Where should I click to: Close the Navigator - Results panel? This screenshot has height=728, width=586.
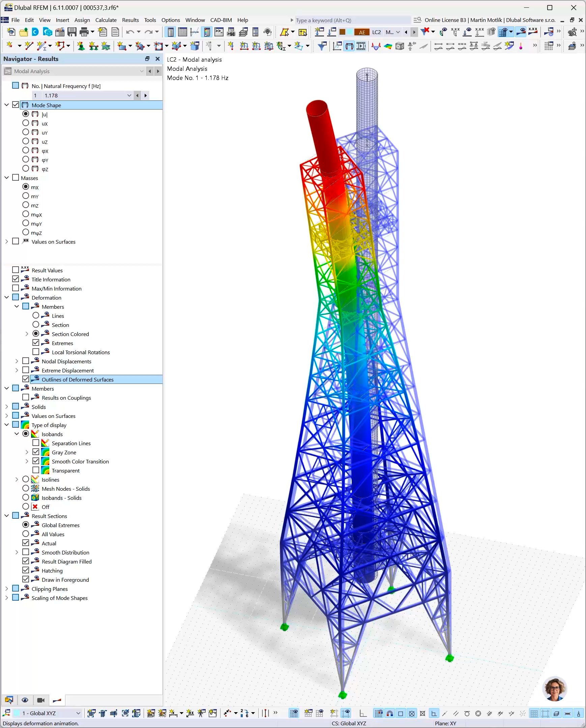pos(157,59)
